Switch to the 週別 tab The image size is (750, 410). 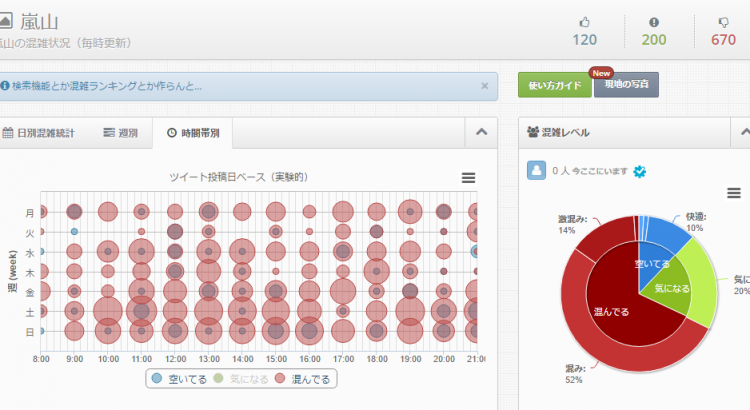click(121, 133)
